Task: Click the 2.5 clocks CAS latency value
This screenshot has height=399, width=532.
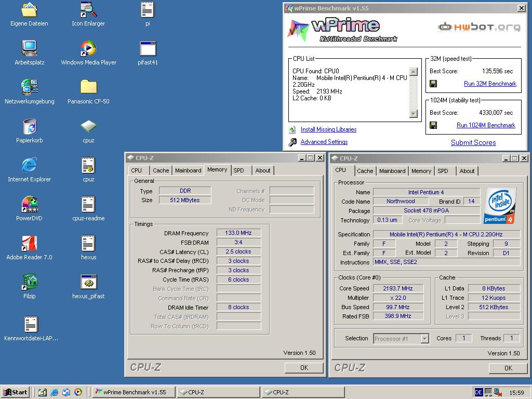Action: (x=238, y=252)
